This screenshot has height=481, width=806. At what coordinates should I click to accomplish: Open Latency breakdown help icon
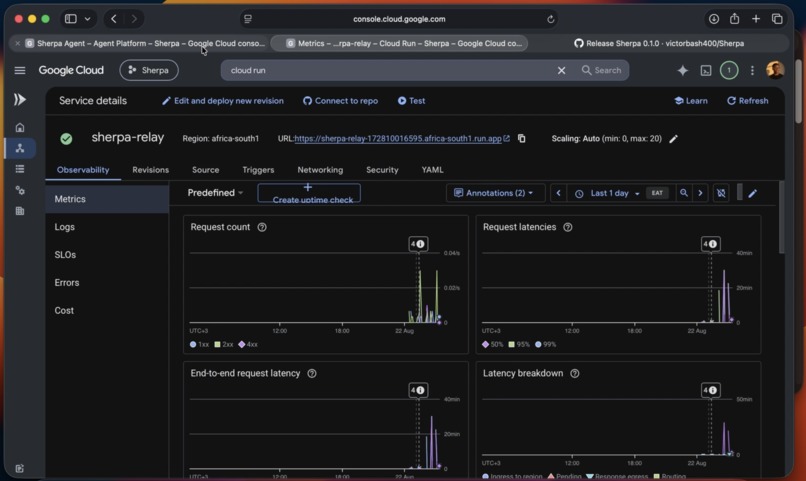click(x=575, y=374)
